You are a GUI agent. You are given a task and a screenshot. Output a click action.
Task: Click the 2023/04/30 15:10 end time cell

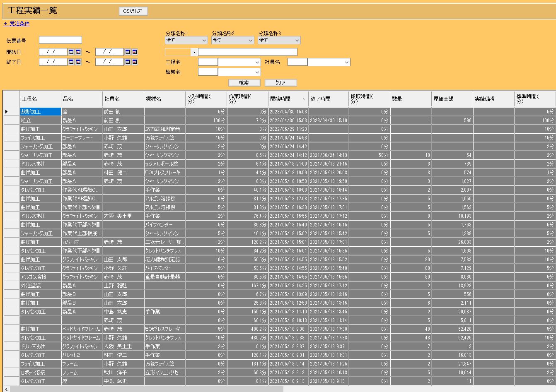click(x=329, y=120)
